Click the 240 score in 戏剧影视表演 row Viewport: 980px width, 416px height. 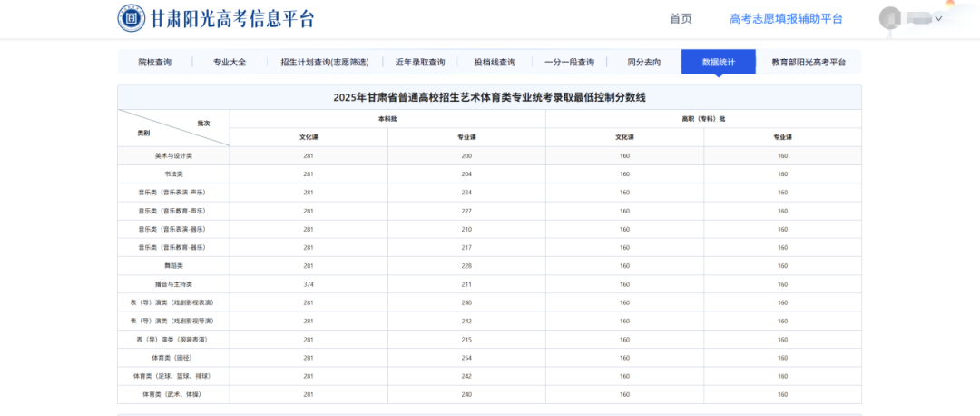coord(466,302)
